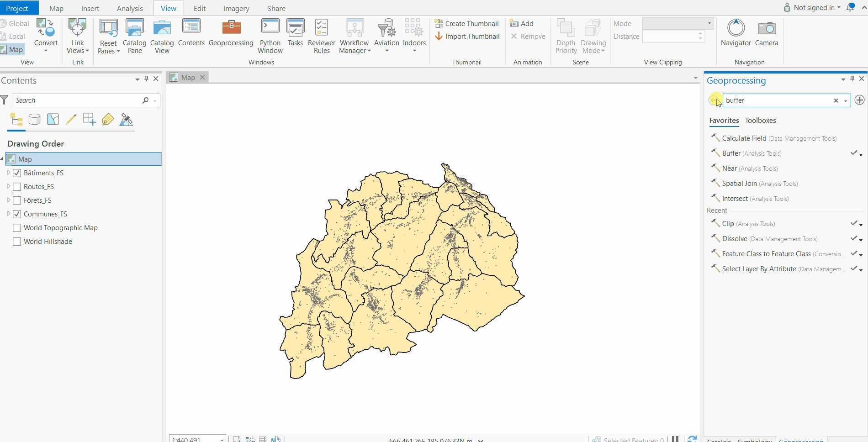This screenshot has height=442, width=868.
Task: Turn on World Topographic Map layer
Action: [x=17, y=228]
